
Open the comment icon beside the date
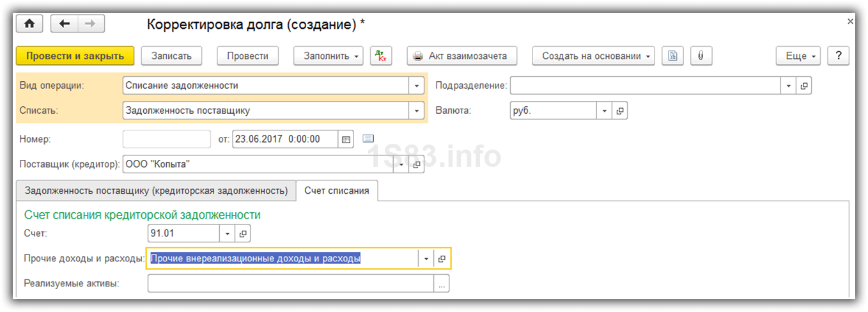tap(368, 138)
